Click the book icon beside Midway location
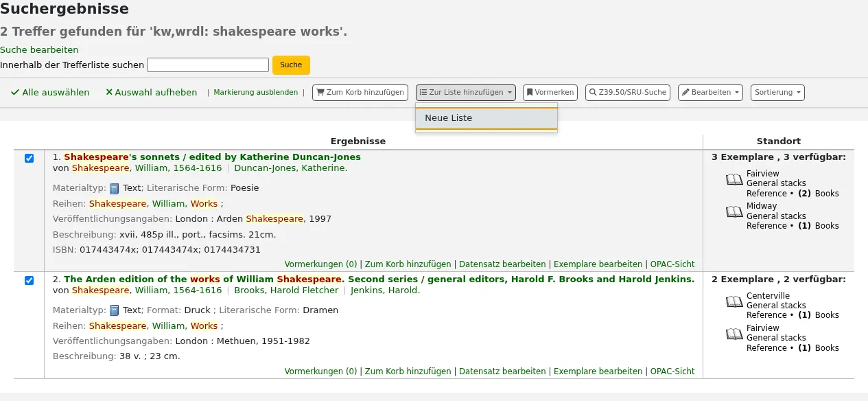 coord(734,212)
